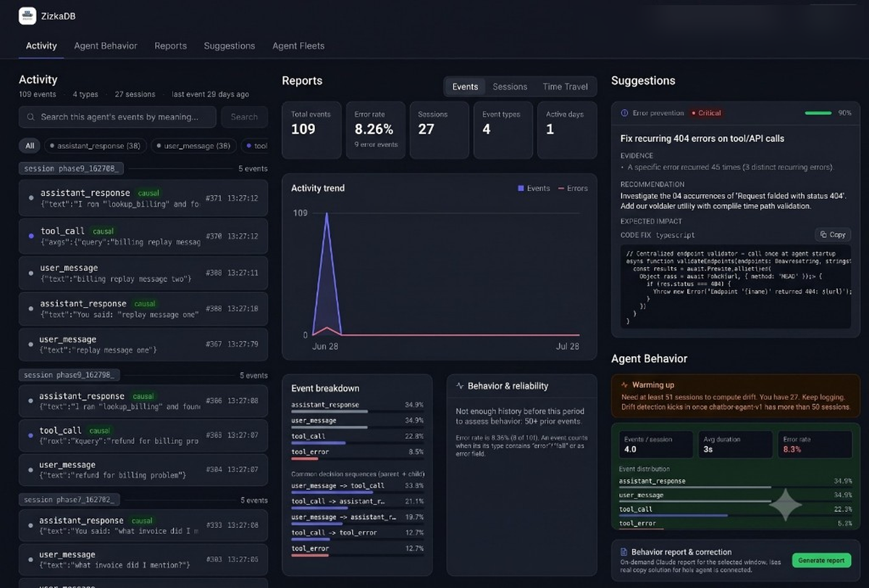Click the Activity trend peak on Jun 28
869x588 pixels.
coord(327,214)
